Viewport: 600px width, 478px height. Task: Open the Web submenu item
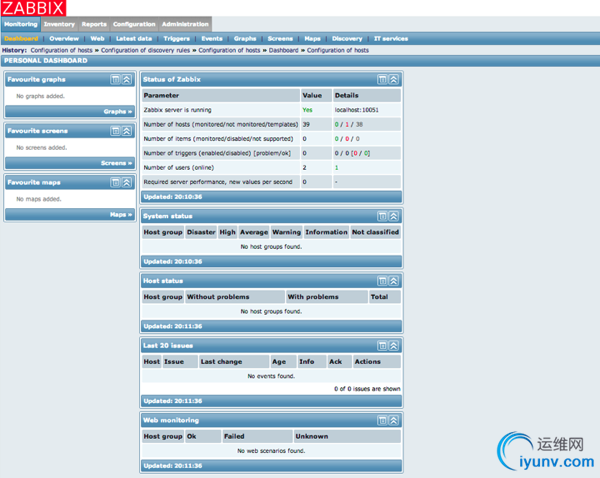point(97,39)
